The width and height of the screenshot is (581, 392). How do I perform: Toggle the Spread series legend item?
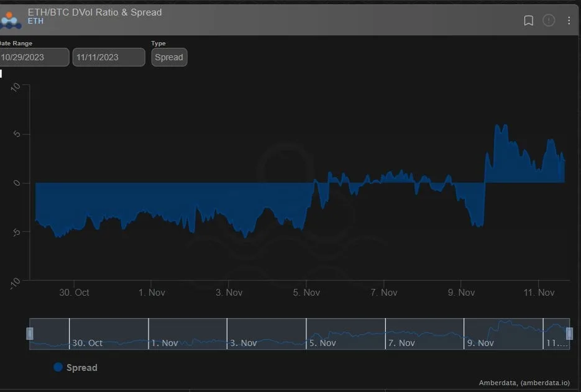pyautogui.click(x=76, y=368)
